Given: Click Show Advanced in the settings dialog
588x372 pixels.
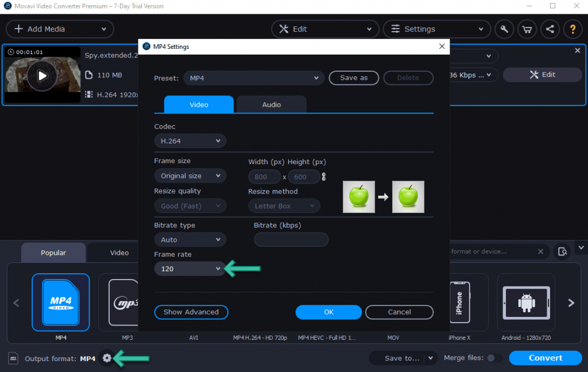Looking at the screenshot, I should click(x=191, y=312).
